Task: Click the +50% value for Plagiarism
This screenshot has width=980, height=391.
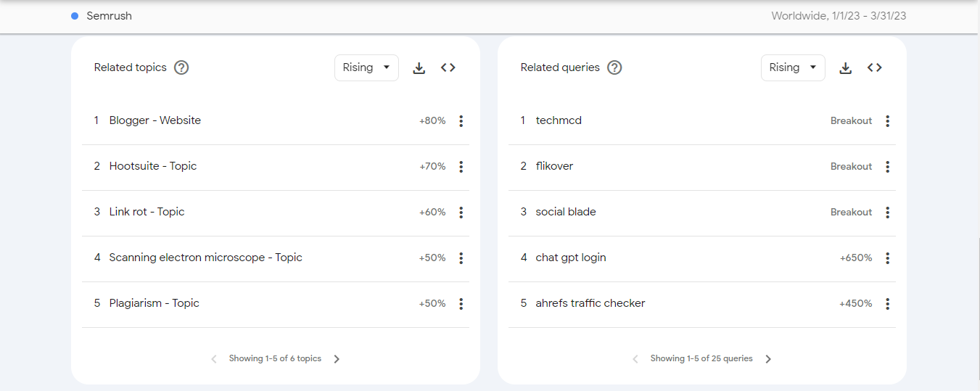Action: (432, 304)
